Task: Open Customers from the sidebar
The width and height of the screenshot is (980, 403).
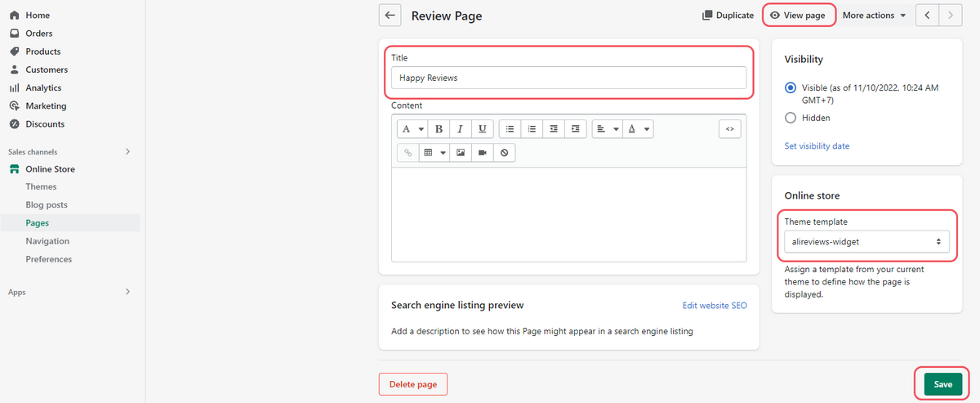Action: [47, 69]
